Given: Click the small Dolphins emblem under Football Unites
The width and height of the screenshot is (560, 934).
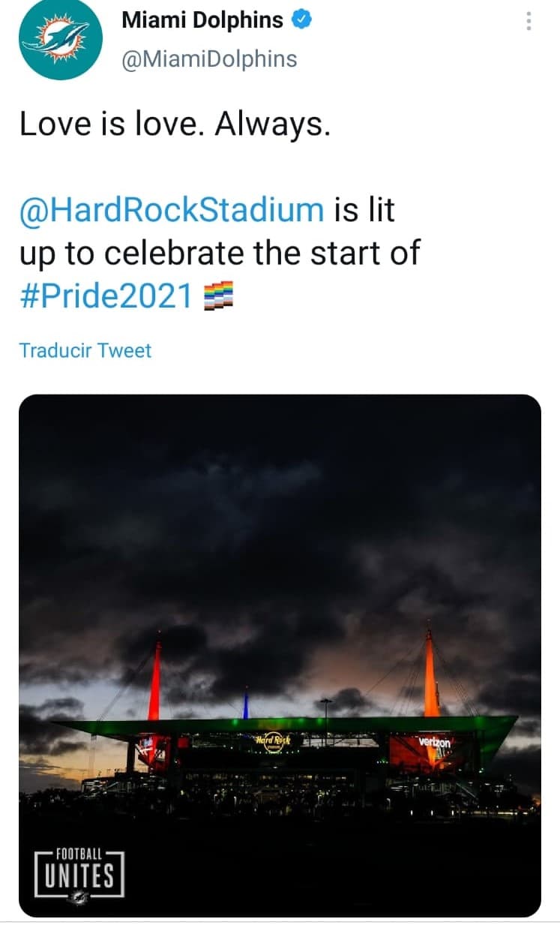Looking at the screenshot, I should point(79,897).
